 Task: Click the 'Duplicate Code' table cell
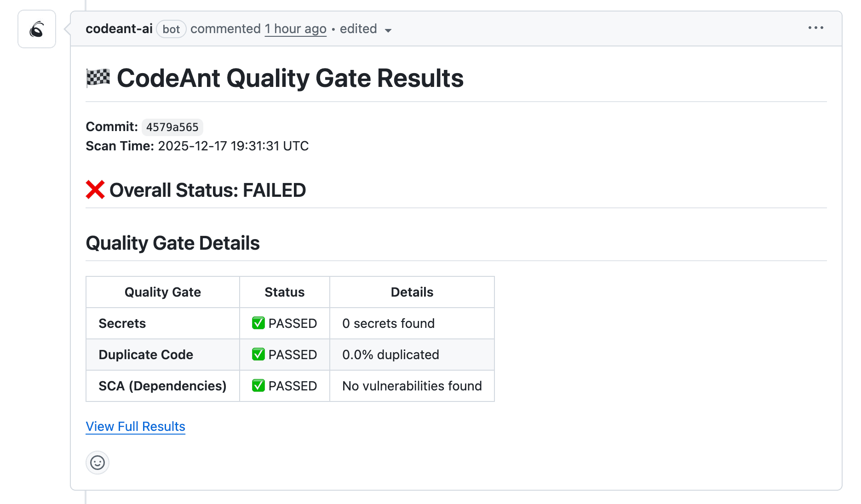pos(163,355)
